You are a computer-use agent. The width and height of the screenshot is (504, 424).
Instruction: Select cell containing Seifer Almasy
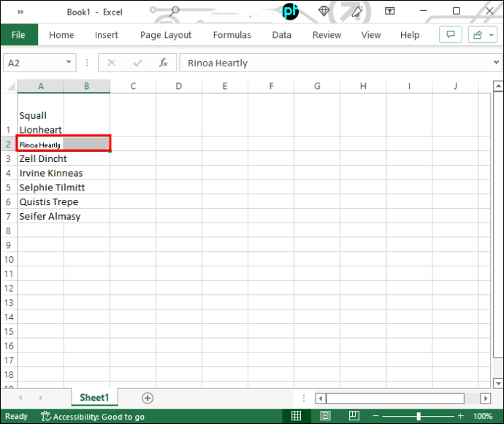point(41,216)
